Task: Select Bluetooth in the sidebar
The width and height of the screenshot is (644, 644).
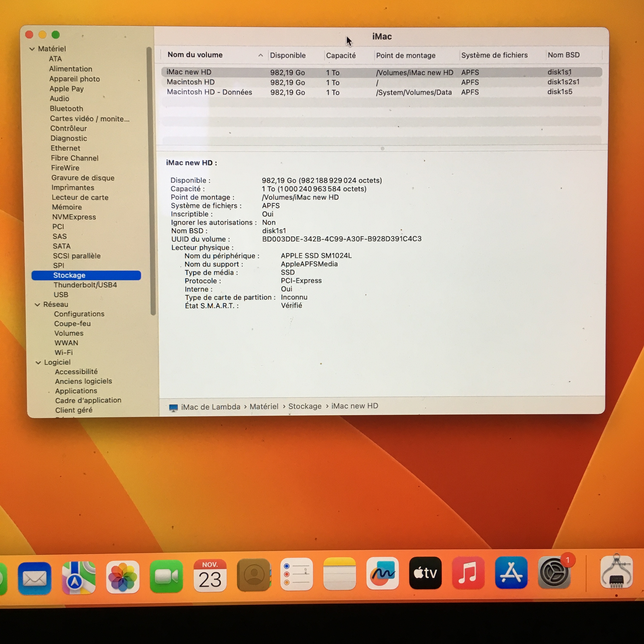Action: (x=67, y=109)
